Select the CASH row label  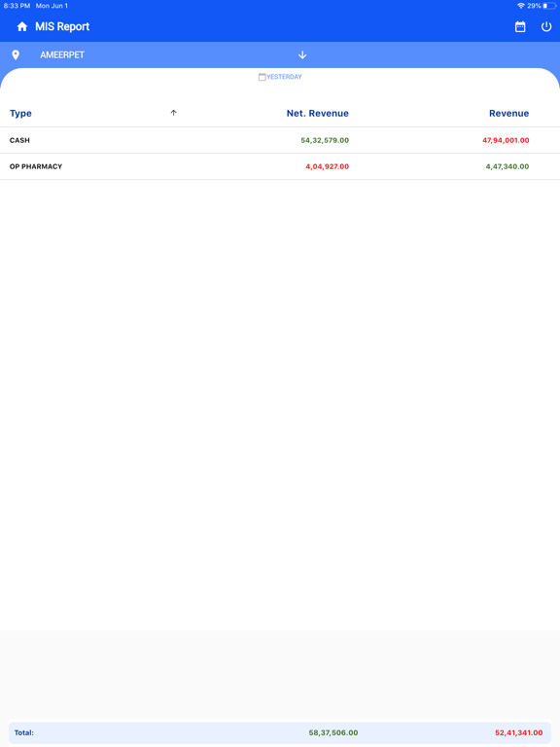tap(19, 140)
